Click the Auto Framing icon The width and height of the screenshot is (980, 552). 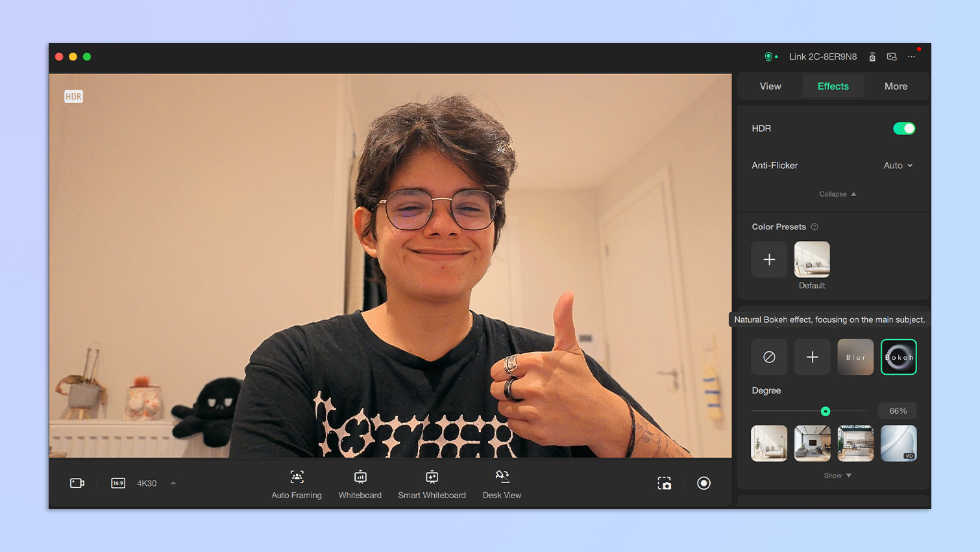point(297,477)
